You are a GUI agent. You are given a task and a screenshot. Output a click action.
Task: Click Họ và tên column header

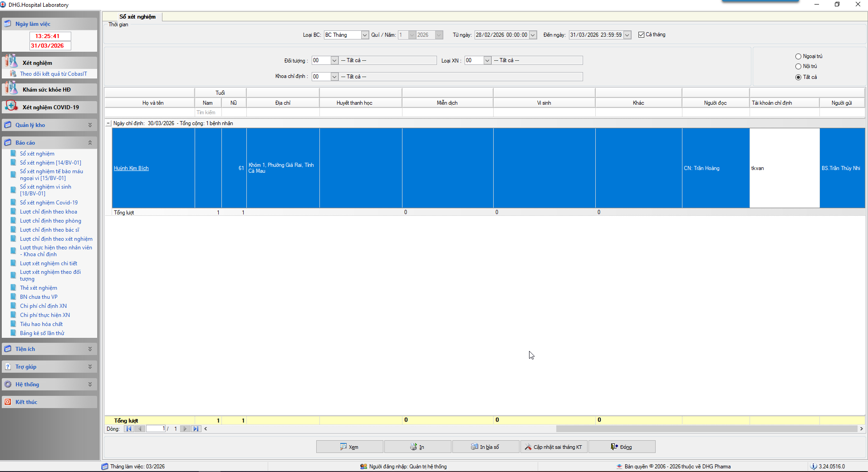[153, 103]
